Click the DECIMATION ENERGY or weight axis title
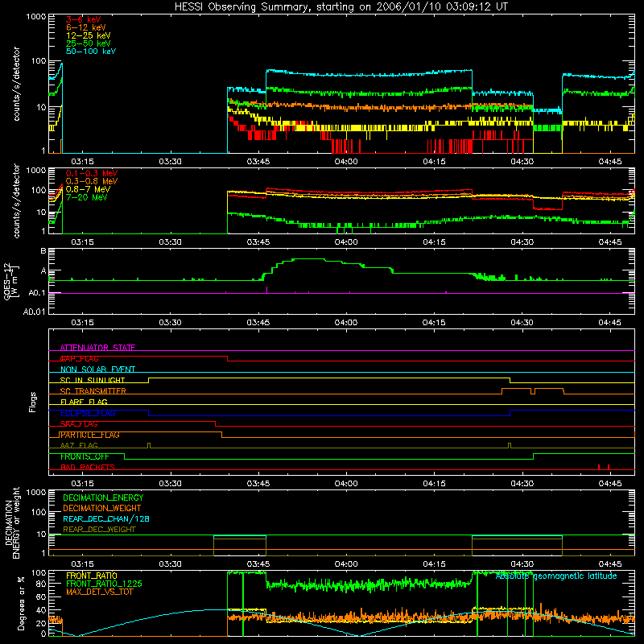The height and width of the screenshot is (644, 644). pyautogui.click(x=12, y=522)
